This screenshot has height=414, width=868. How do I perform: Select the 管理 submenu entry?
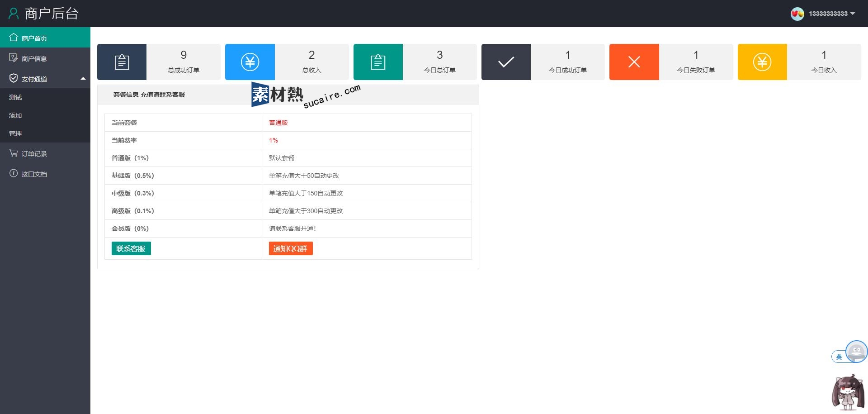(45, 133)
